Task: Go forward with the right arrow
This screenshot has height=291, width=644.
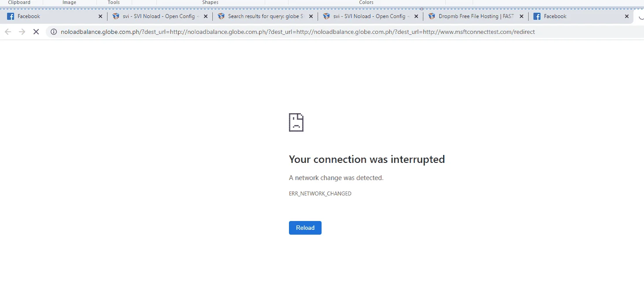Action: pyautogui.click(x=22, y=32)
